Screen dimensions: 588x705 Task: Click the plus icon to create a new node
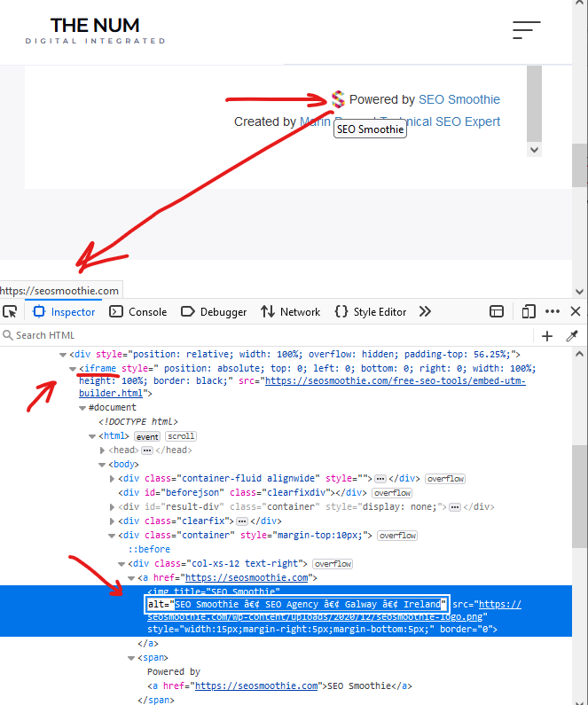(547, 336)
